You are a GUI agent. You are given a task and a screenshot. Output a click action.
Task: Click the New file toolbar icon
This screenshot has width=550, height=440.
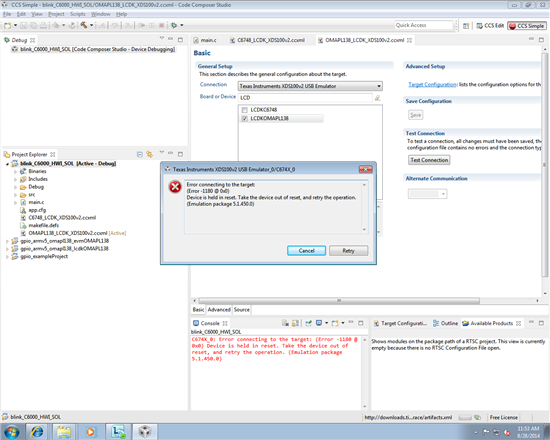pyautogui.click(x=7, y=26)
